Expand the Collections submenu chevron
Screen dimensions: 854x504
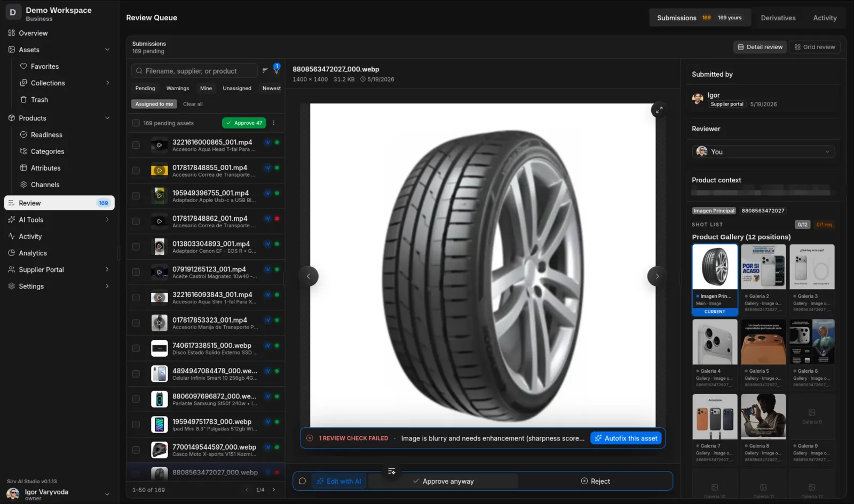point(107,83)
